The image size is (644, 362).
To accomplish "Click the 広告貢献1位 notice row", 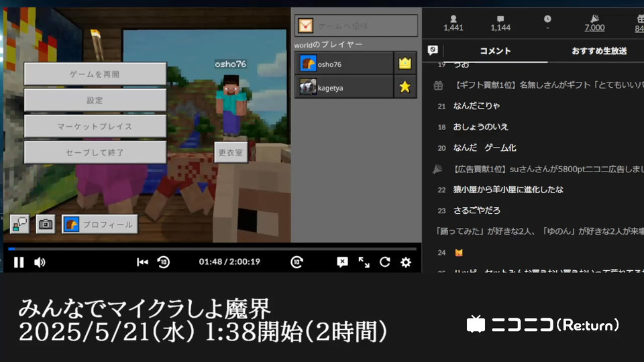I will [538, 169].
